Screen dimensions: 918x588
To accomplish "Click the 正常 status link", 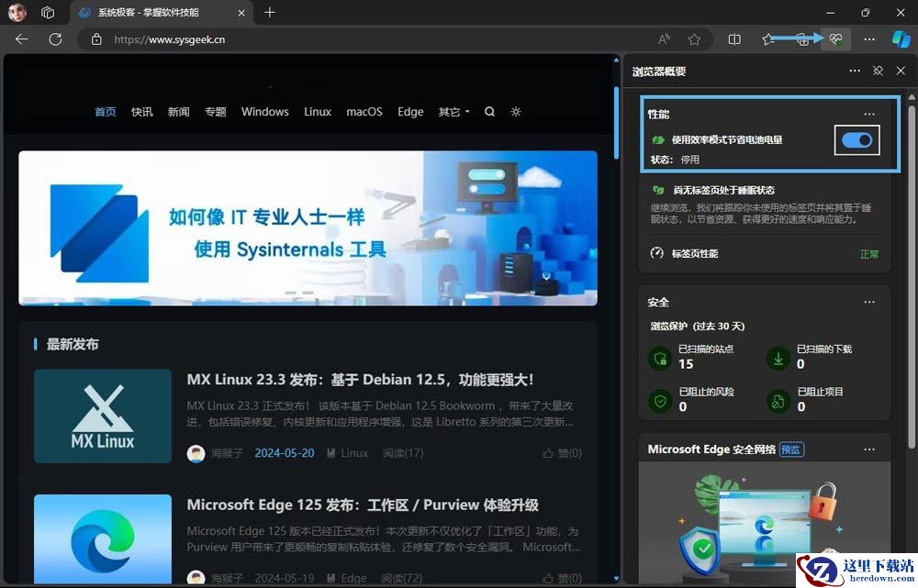I will point(868,254).
